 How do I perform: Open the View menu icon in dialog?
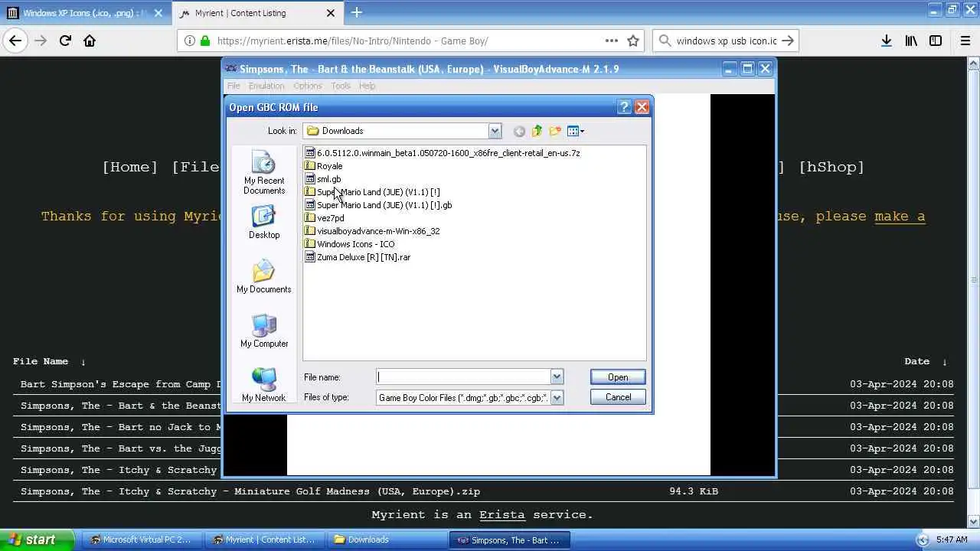tap(575, 131)
